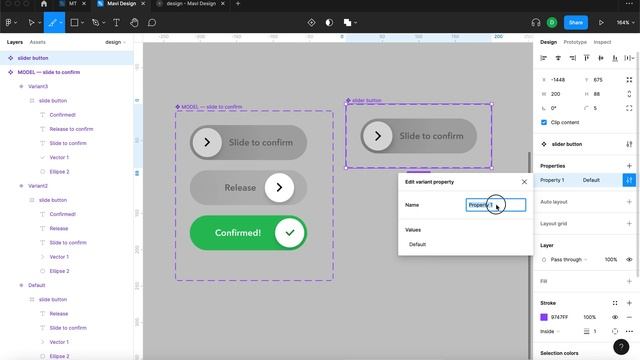Click the property Name input field
This screenshot has height=360, width=640.
496,205
